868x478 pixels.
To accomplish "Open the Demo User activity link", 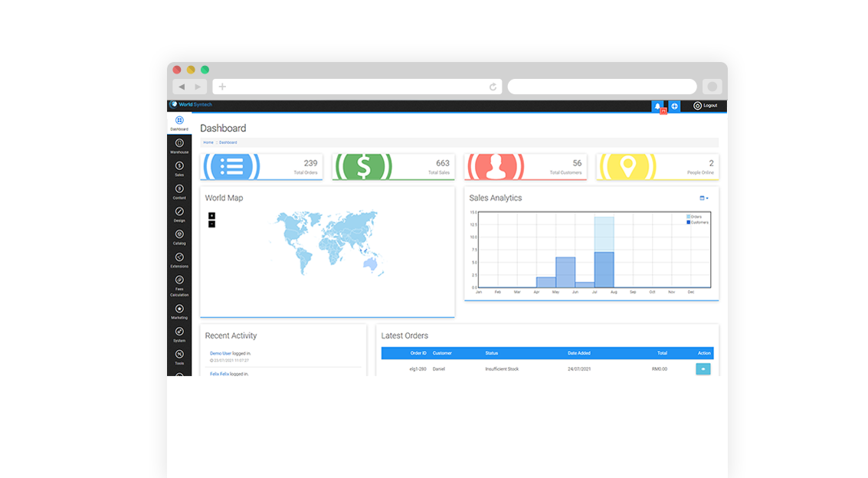I will [x=221, y=353].
